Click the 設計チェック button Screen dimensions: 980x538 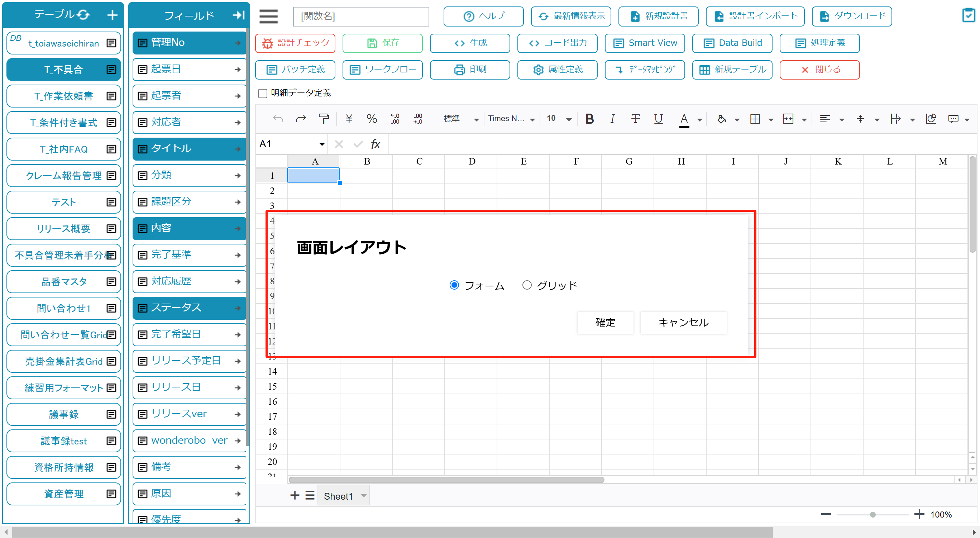[295, 43]
